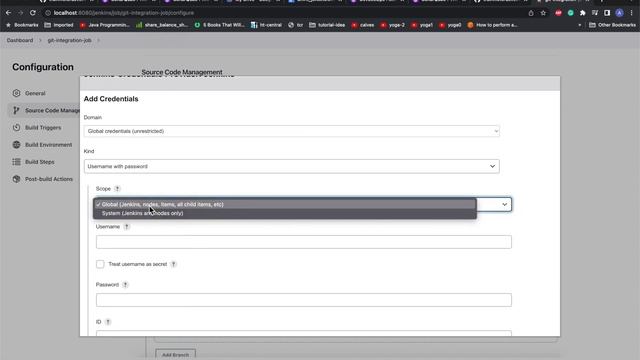The image size is (640, 360).
Task: Go back using browser back arrow
Action: pos(9,13)
